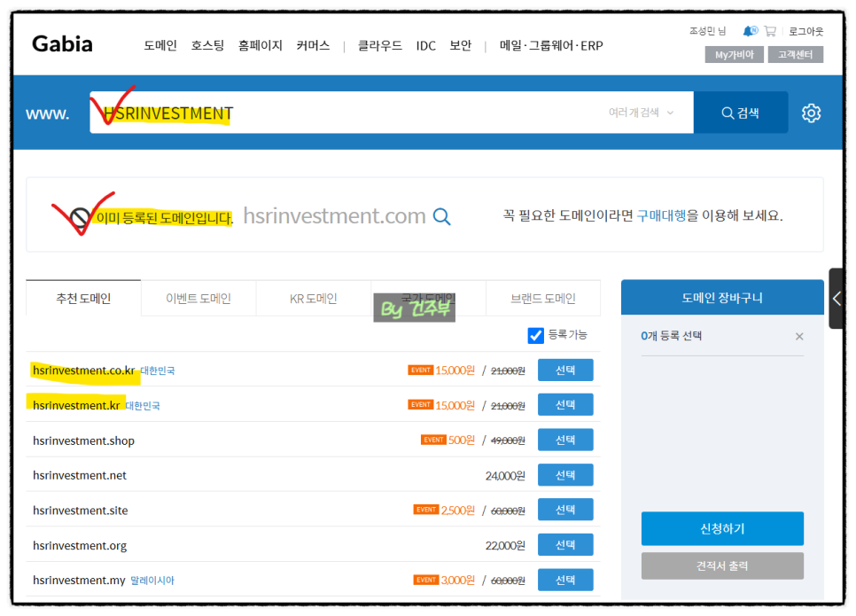Switch to the 이벤트 도메인 tab
This screenshot has width=856, height=616.
pos(198,299)
